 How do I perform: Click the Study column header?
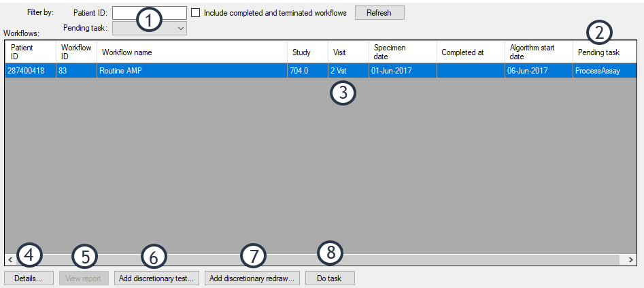(307, 52)
